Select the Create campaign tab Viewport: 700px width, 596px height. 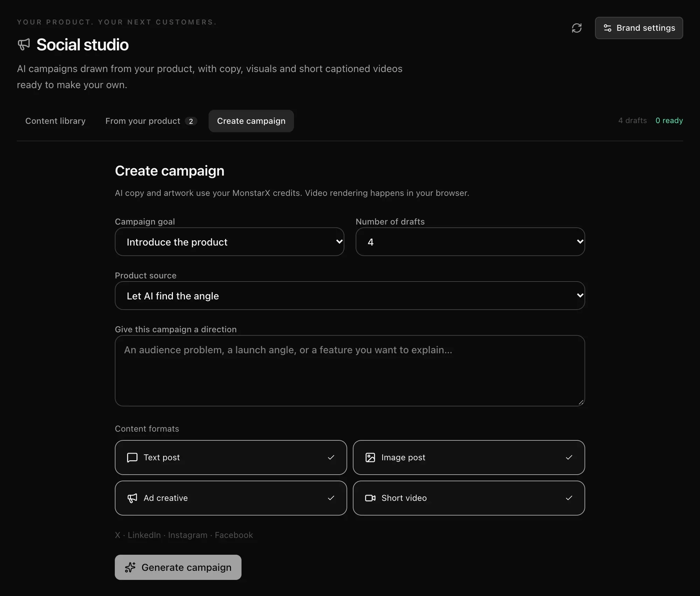(251, 121)
